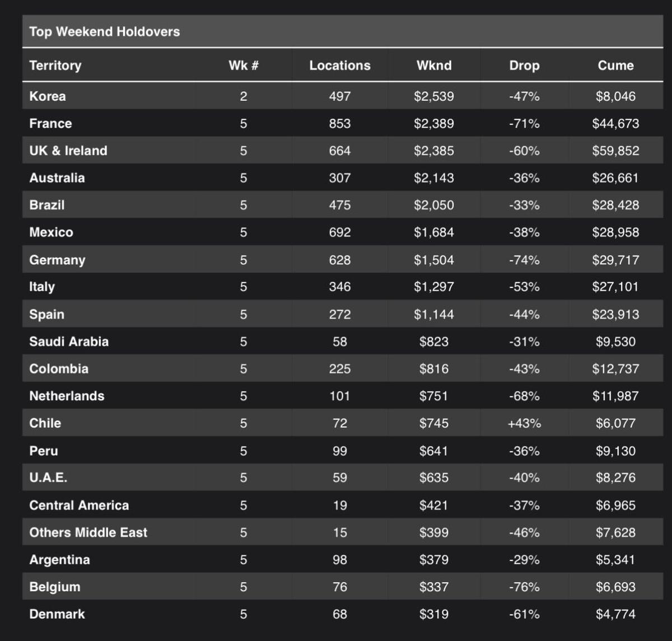Select the Others Middle East row label
The width and height of the screenshot is (672, 641).
(x=88, y=532)
